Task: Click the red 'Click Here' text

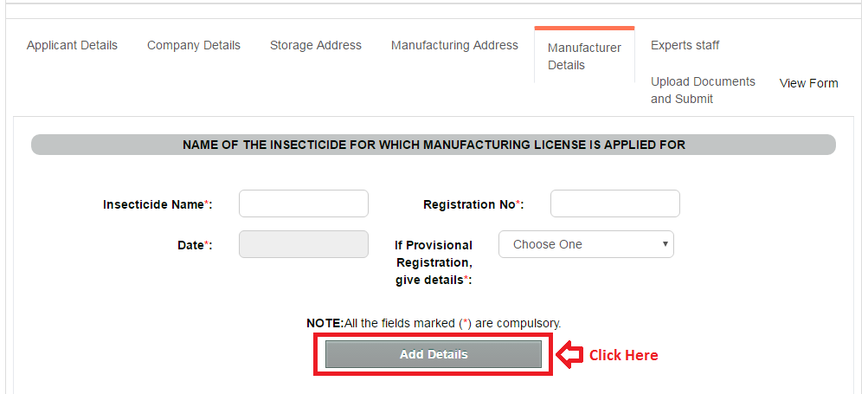Action: (x=623, y=355)
